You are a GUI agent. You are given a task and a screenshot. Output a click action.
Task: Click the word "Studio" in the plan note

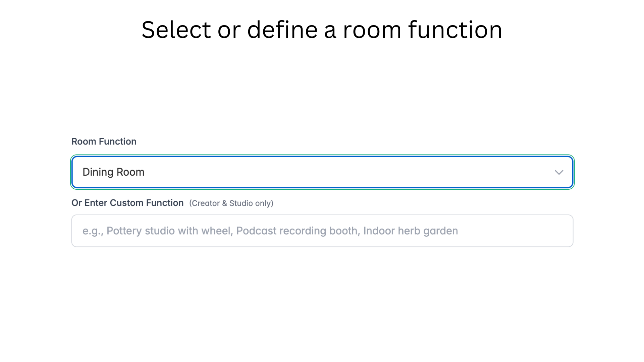(x=241, y=203)
